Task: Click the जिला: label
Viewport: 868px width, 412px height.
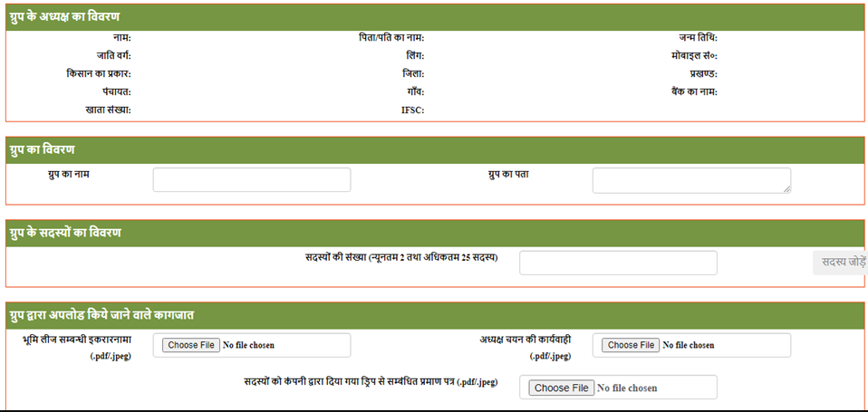Action: [x=413, y=73]
